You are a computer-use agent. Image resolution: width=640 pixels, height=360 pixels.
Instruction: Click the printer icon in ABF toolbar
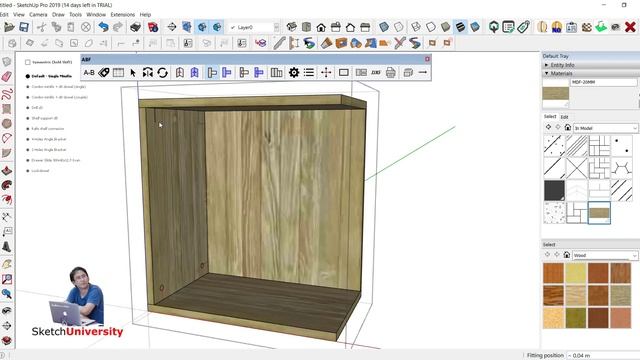pos(391,73)
